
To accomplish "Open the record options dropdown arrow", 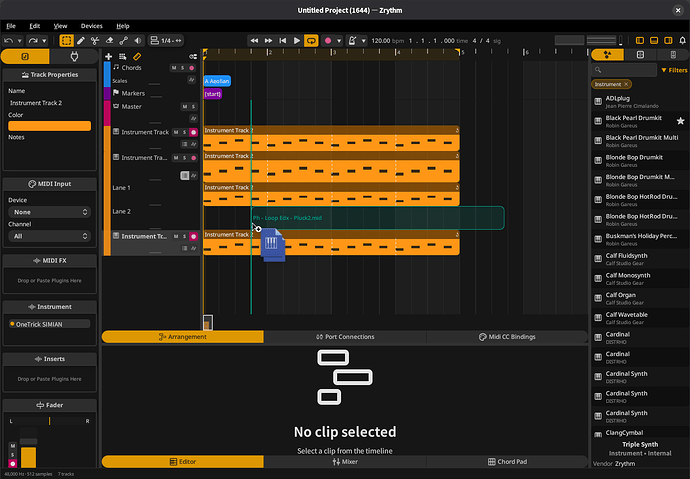I will coord(339,41).
